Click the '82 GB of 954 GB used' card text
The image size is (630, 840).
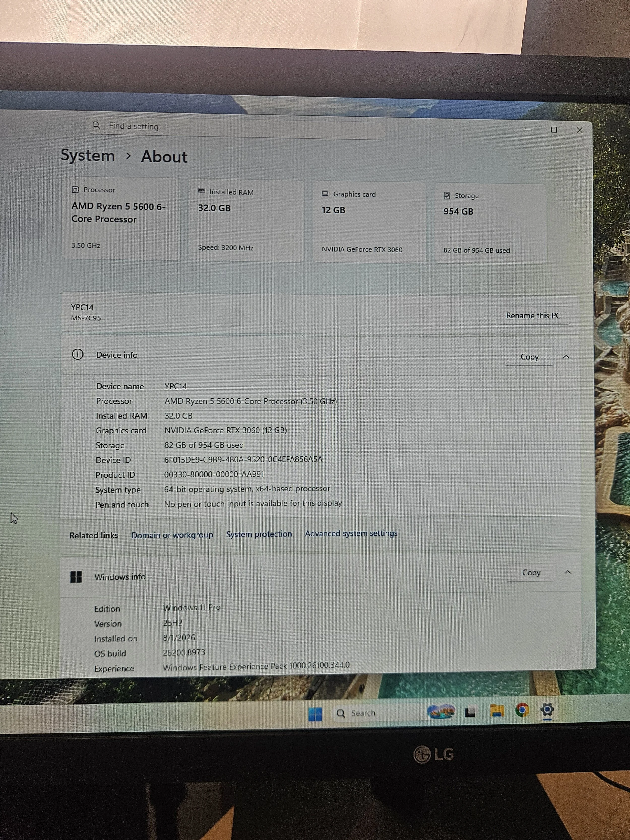coord(477,250)
